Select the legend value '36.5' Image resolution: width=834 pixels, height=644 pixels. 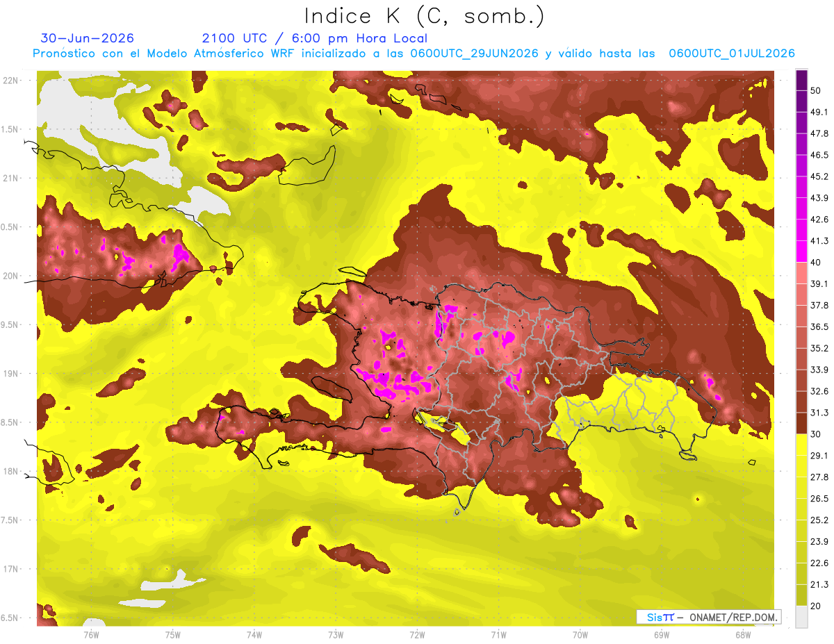coord(819,327)
